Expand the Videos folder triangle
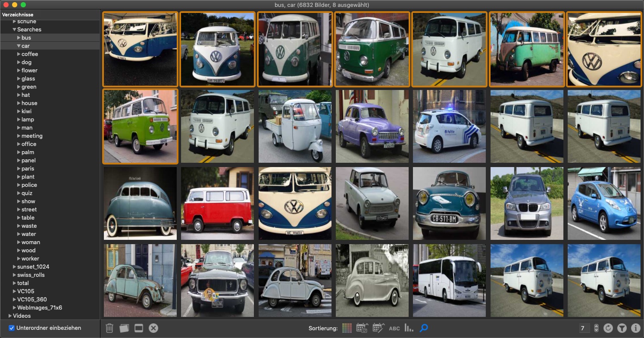644x338 pixels. point(10,316)
